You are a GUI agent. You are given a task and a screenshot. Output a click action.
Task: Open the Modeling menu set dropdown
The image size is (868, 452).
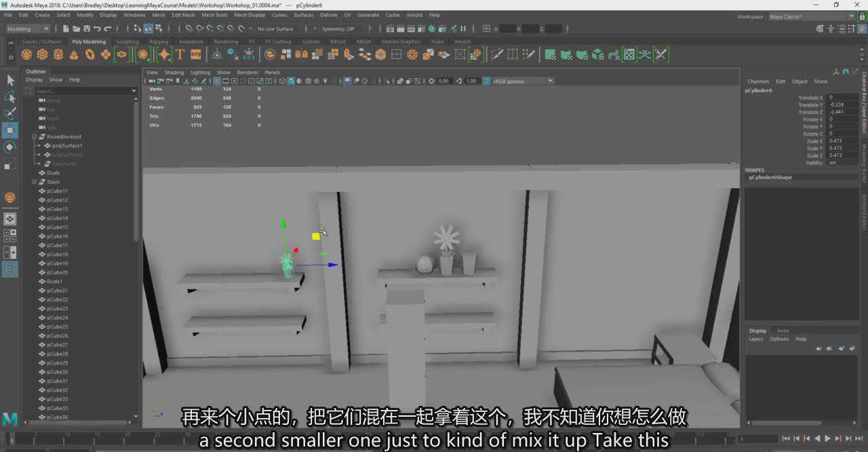(x=28, y=29)
